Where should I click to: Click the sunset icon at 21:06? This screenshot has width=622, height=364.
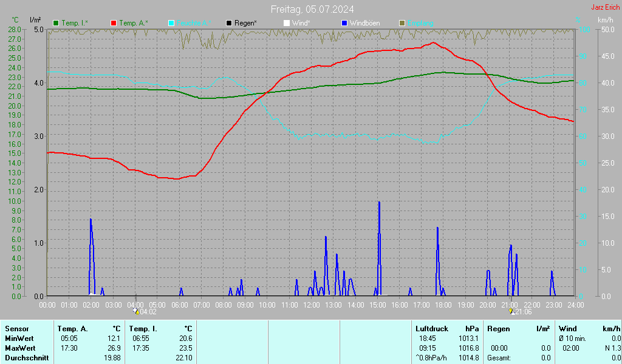coord(511,311)
